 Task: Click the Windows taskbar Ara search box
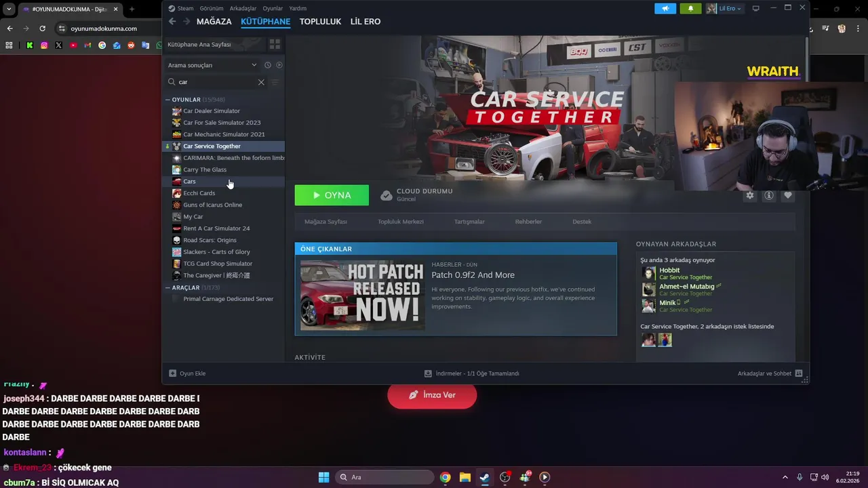[x=385, y=477]
